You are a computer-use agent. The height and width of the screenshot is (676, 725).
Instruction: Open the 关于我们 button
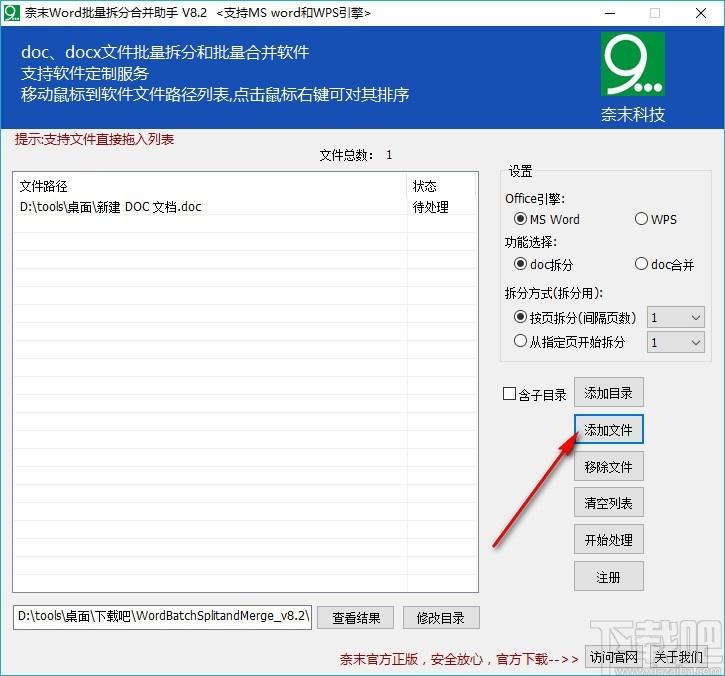pyautogui.click(x=678, y=657)
